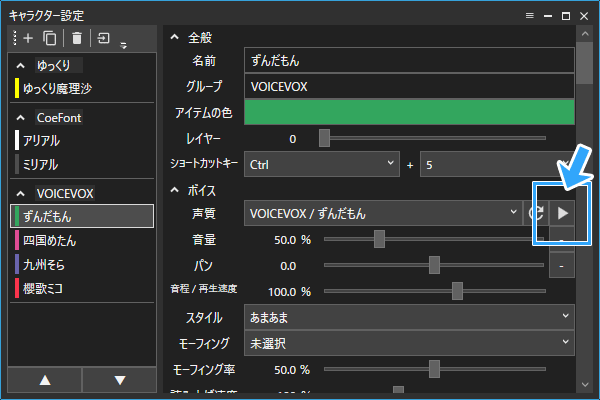Click the レイヤー value 0
The image size is (600, 400).
[293, 139]
